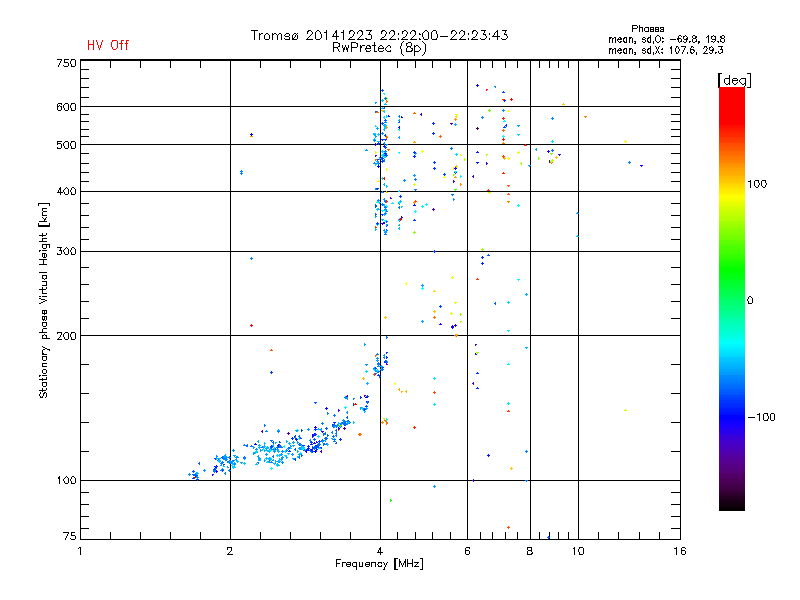Select the 'RwPretec (8p)' subtitle
The width and height of the screenshot is (800, 600).
click(379, 48)
